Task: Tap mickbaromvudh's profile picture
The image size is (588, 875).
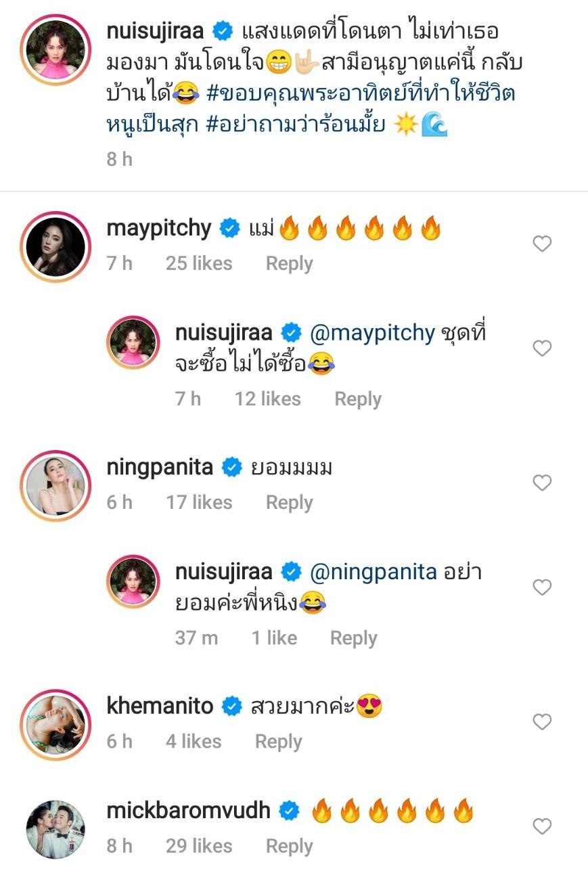Action: click(55, 828)
